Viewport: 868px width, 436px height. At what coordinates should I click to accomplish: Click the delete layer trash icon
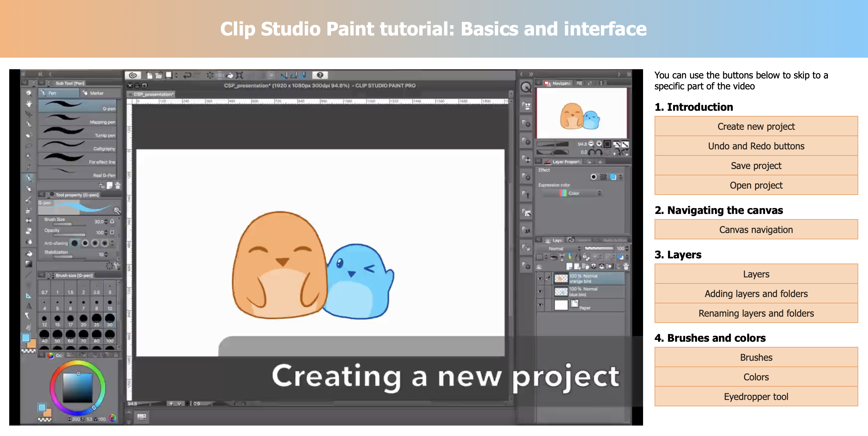tap(626, 266)
